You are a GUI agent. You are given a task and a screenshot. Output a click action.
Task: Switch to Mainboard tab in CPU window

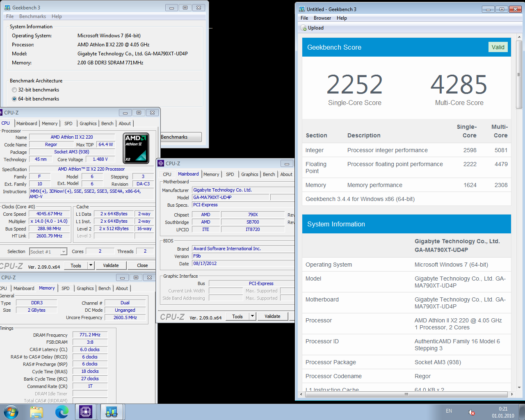click(27, 123)
